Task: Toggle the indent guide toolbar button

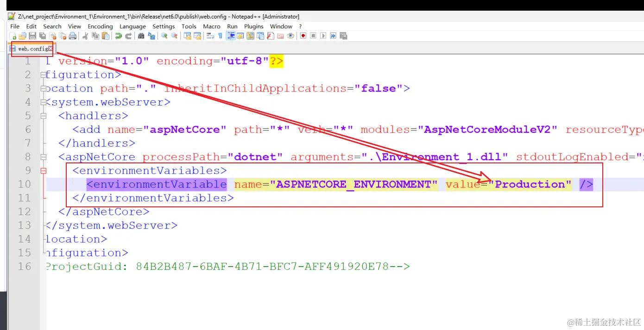Action: click(x=230, y=36)
